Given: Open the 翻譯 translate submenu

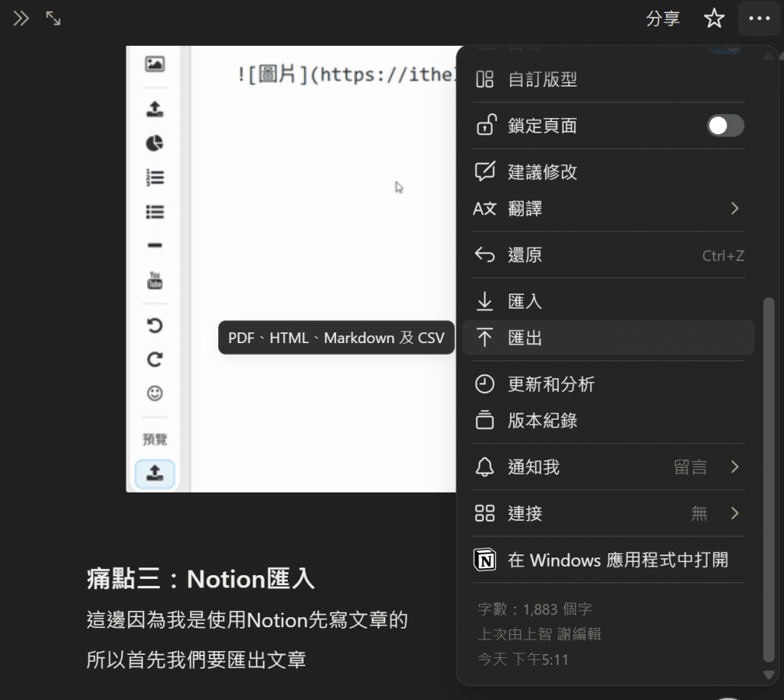Looking at the screenshot, I should coord(608,208).
